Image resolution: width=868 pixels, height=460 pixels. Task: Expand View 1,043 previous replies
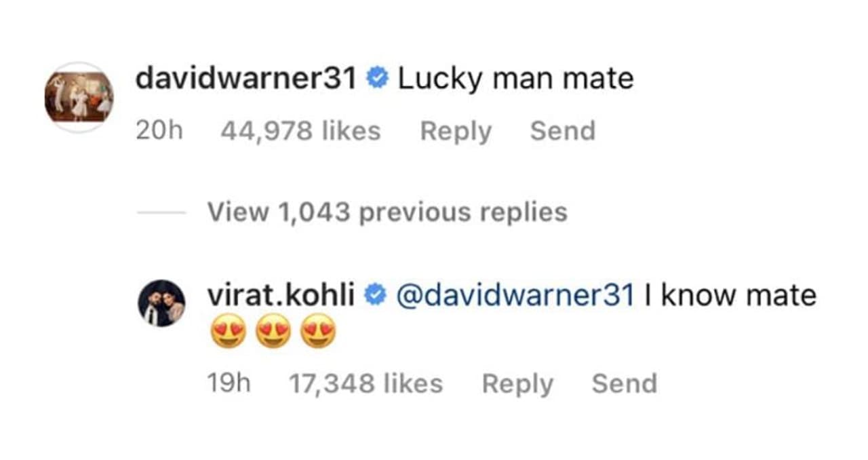(387, 212)
